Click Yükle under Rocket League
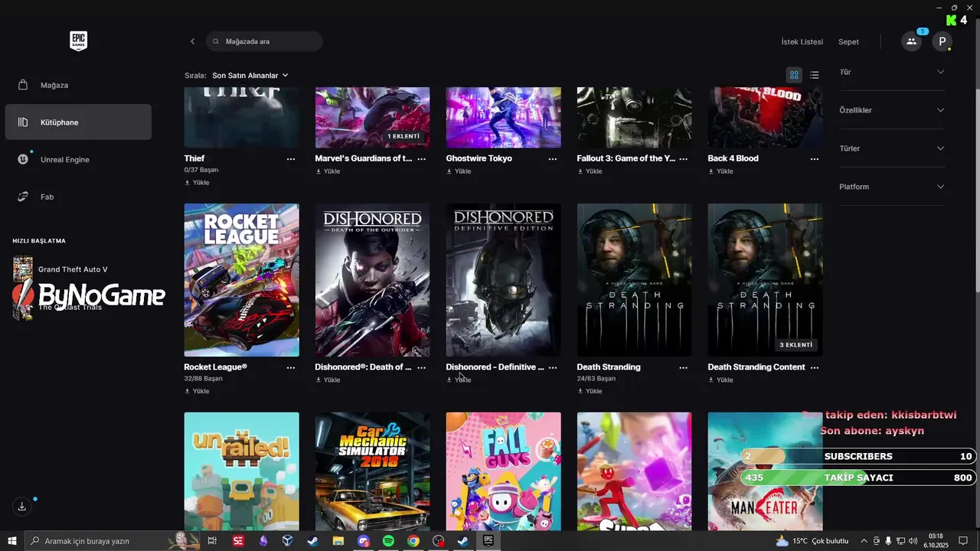Viewport: 980px width, 551px height. coord(197,391)
